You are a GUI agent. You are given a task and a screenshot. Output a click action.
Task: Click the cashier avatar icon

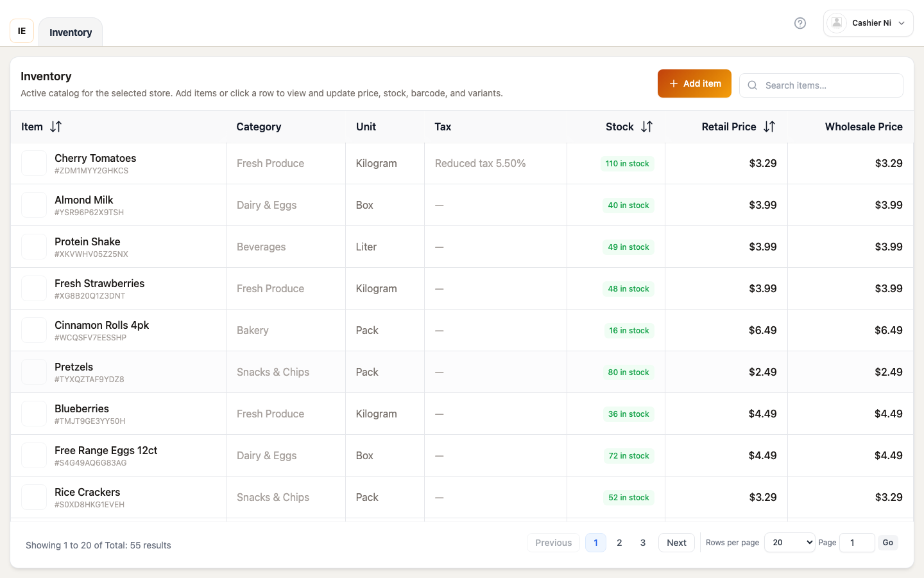pyautogui.click(x=837, y=23)
